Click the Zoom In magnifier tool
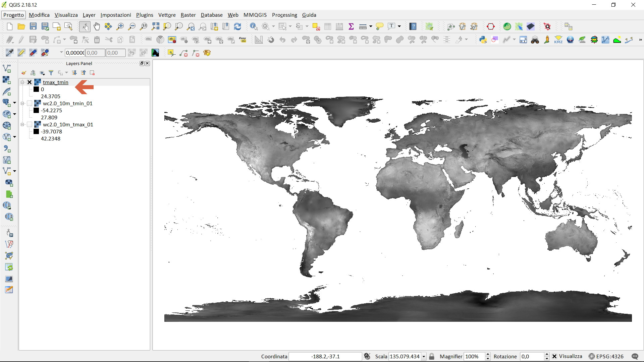 point(120,26)
